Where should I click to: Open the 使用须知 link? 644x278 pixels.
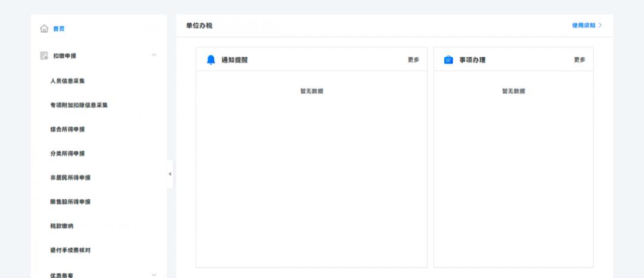583,26
